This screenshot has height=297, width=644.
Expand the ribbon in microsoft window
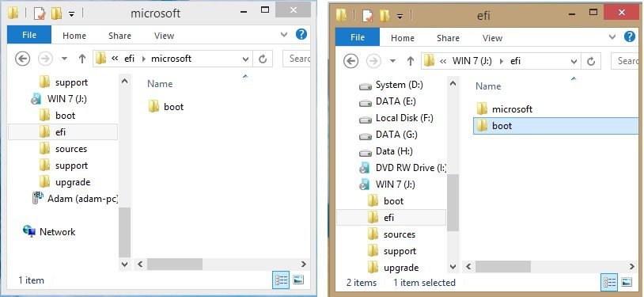tap(284, 35)
